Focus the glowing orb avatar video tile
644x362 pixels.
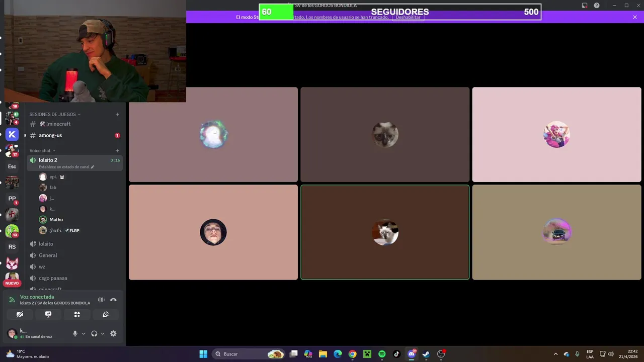pos(213,135)
